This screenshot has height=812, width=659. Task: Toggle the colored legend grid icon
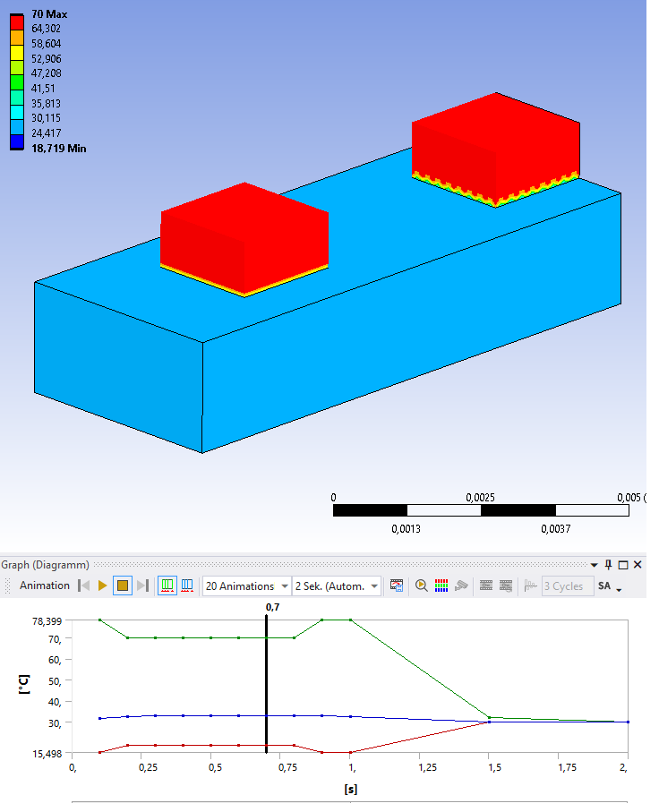pos(441,585)
